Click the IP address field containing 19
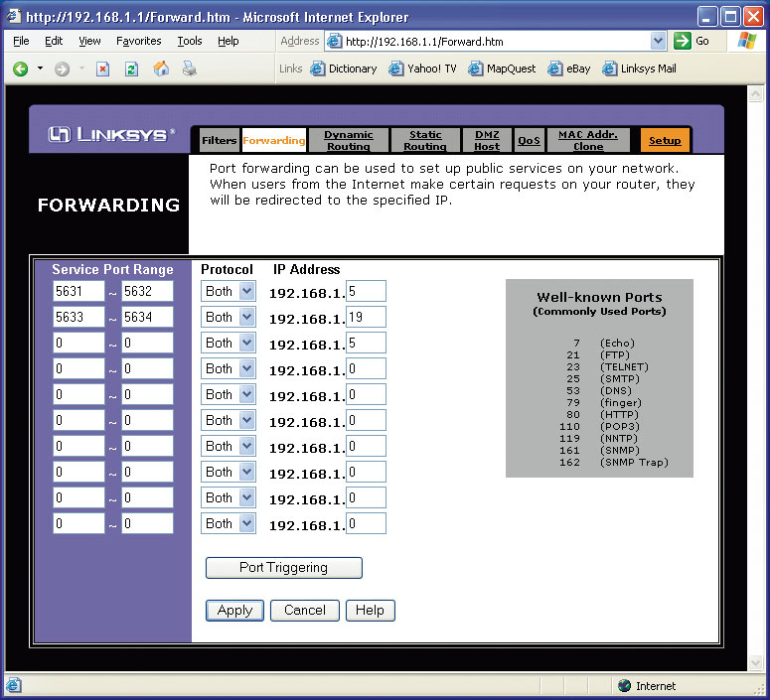 click(x=366, y=317)
